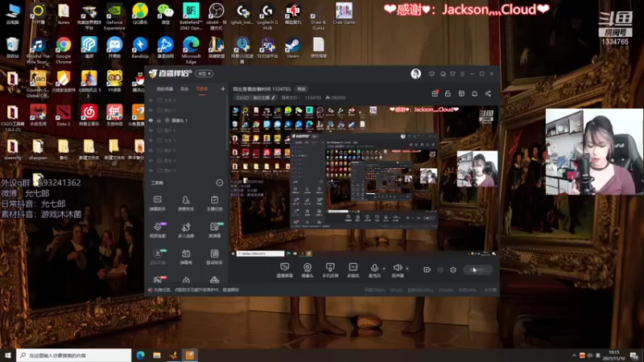Click the Windows search box on the taskbar
The image size is (644, 362).
tap(74, 355)
